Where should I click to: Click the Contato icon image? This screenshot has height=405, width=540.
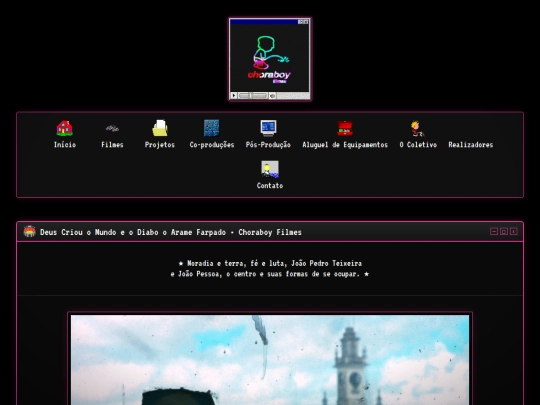pyautogui.click(x=270, y=169)
